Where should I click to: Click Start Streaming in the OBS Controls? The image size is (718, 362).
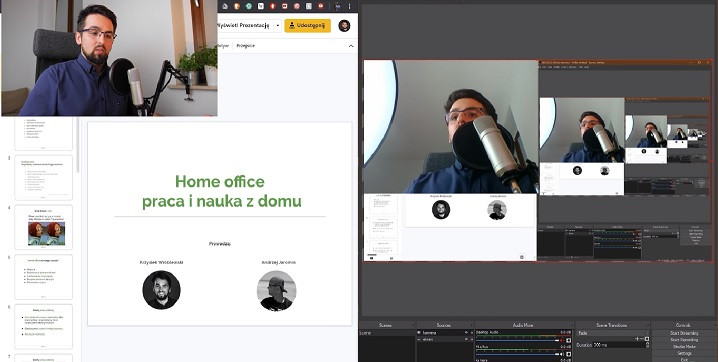pos(684,333)
